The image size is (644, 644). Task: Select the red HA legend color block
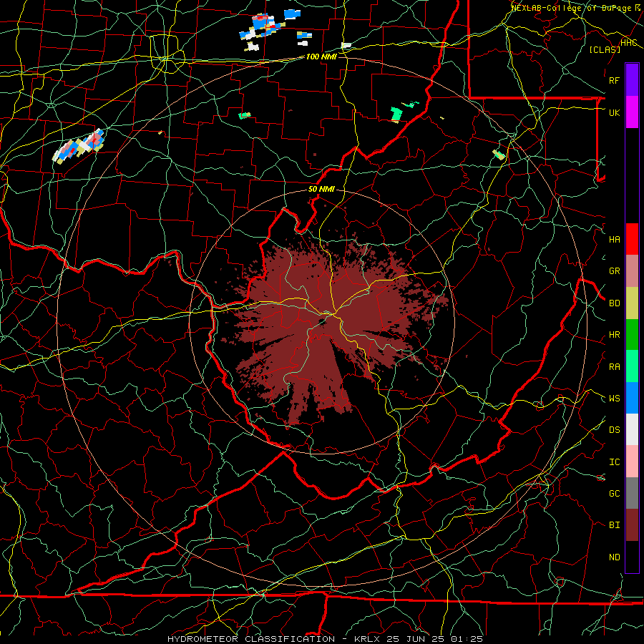(632, 239)
